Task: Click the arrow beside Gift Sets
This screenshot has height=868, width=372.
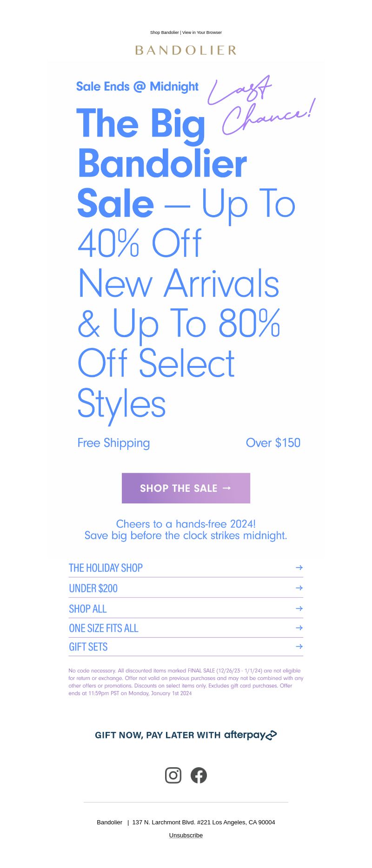Action: coord(299,646)
